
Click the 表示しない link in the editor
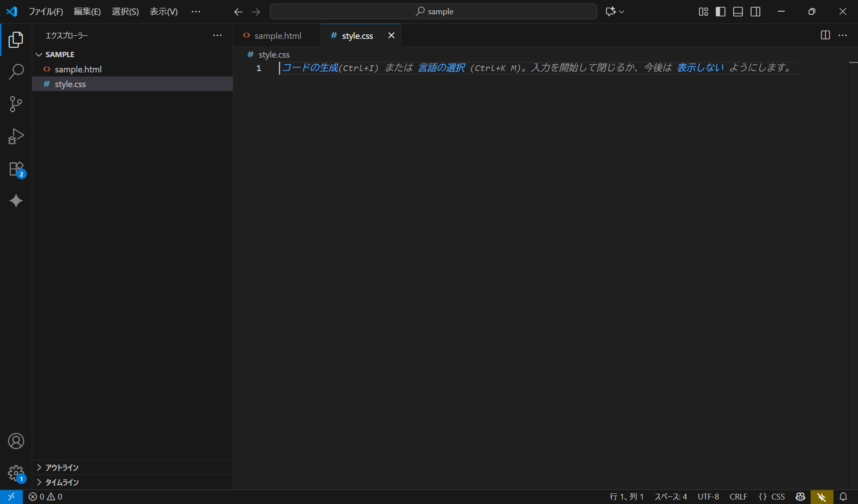point(700,67)
